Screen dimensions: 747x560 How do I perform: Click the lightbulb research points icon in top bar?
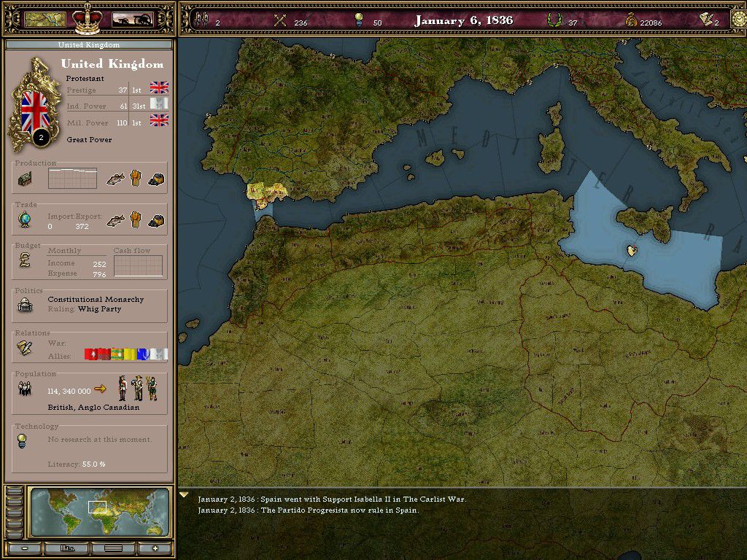[359, 20]
